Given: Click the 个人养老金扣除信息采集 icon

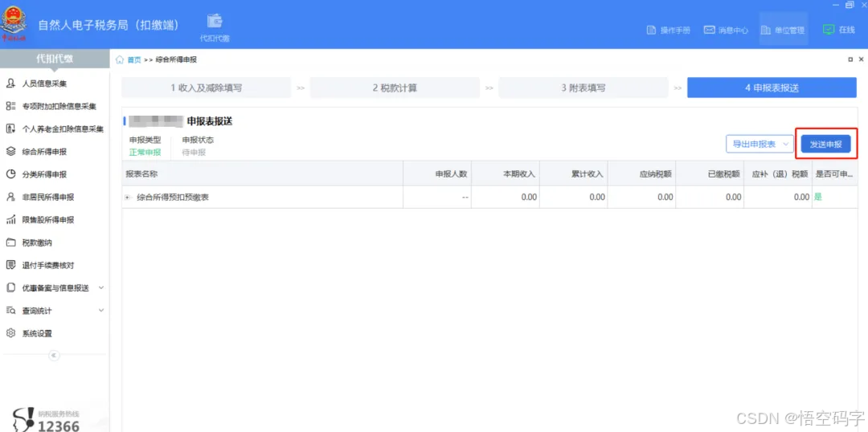Looking at the screenshot, I should pyautogui.click(x=10, y=129).
